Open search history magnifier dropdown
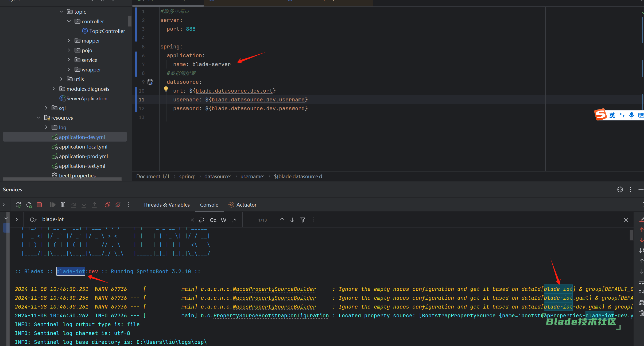Screen dimensions: 644x346 (33, 220)
